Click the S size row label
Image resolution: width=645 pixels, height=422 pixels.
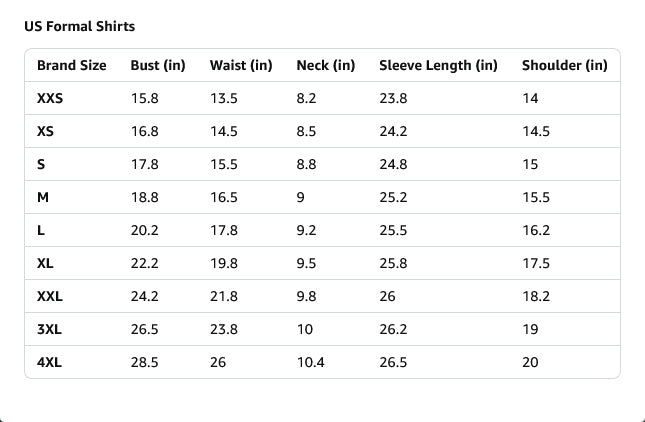click(x=41, y=165)
